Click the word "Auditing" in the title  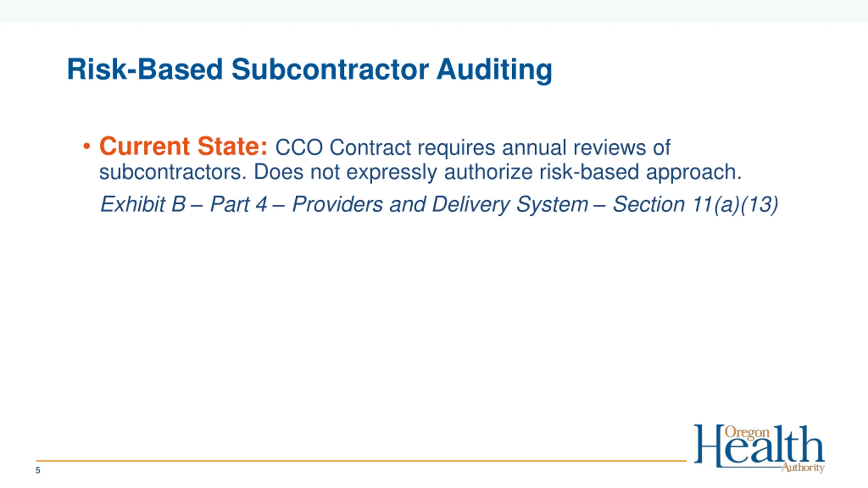[494, 70]
